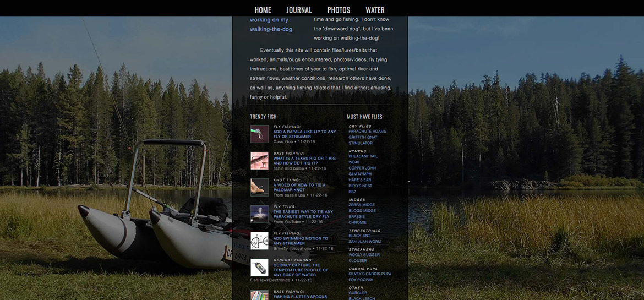Screen dimensions: 644x300
Task: Switch to the Photos menu item
Action: point(339,10)
